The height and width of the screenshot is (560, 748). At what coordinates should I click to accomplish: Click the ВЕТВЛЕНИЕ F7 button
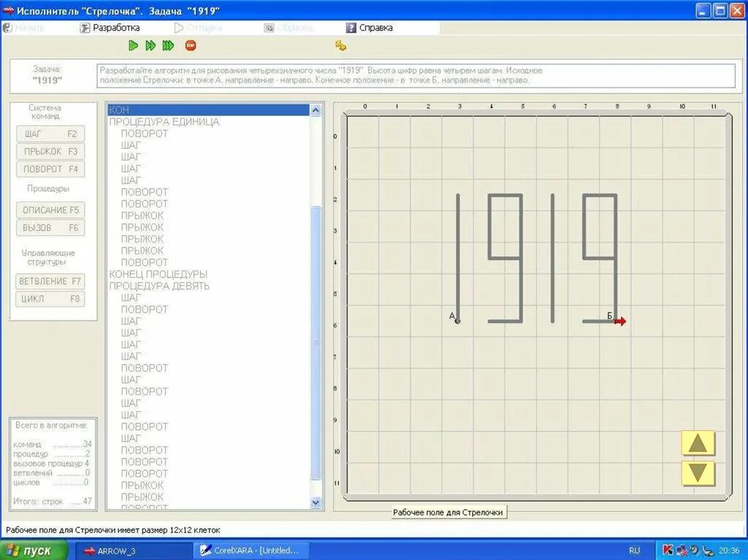[50, 281]
